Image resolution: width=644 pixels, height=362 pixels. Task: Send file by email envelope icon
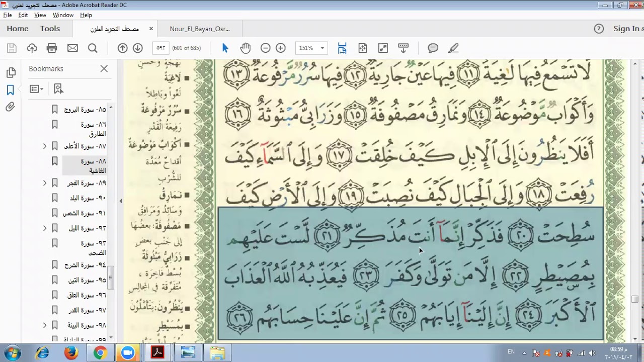tap(72, 48)
